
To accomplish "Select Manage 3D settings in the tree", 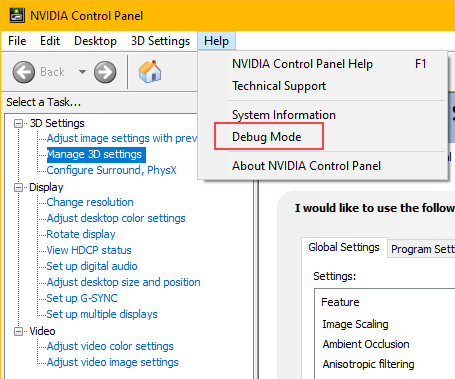I will 96,155.
